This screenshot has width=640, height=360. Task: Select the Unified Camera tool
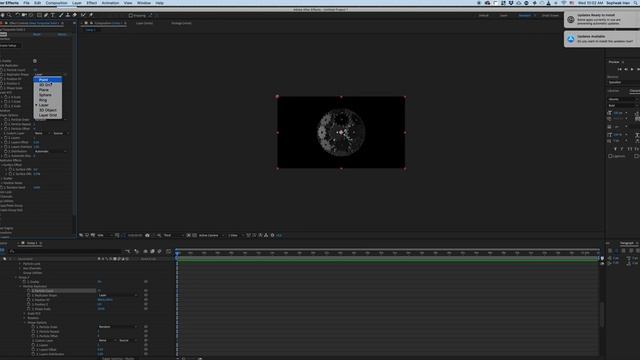pyautogui.click(x=24, y=15)
